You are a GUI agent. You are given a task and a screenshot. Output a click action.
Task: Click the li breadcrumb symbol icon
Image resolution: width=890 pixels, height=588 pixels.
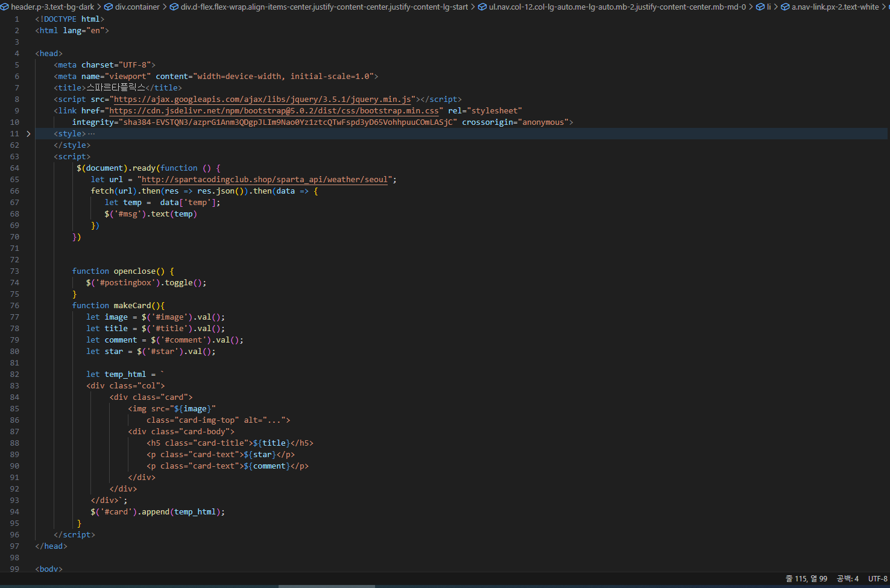click(760, 7)
